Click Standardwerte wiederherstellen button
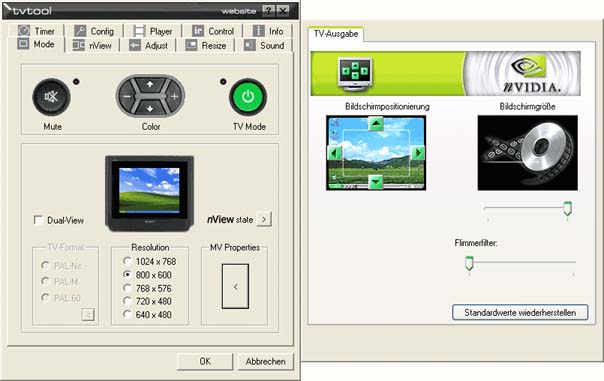This screenshot has height=381, width=604. pyautogui.click(x=520, y=312)
